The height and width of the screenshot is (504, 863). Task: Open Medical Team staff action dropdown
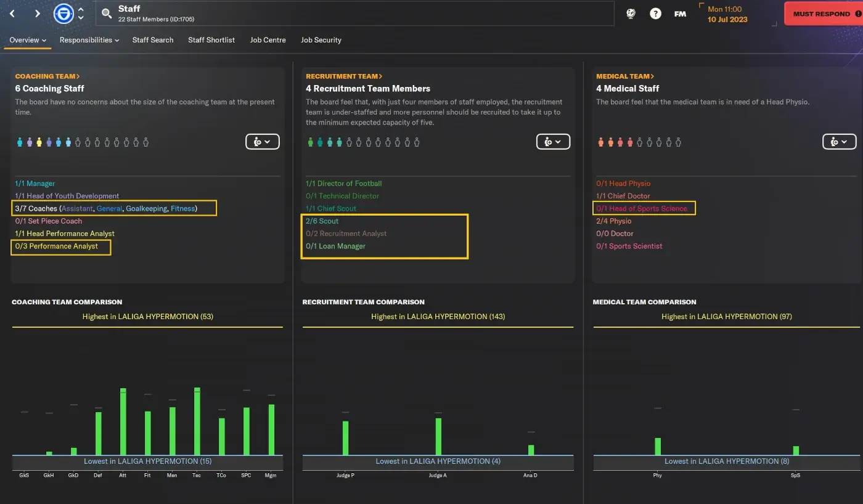[x=839, y=142]
